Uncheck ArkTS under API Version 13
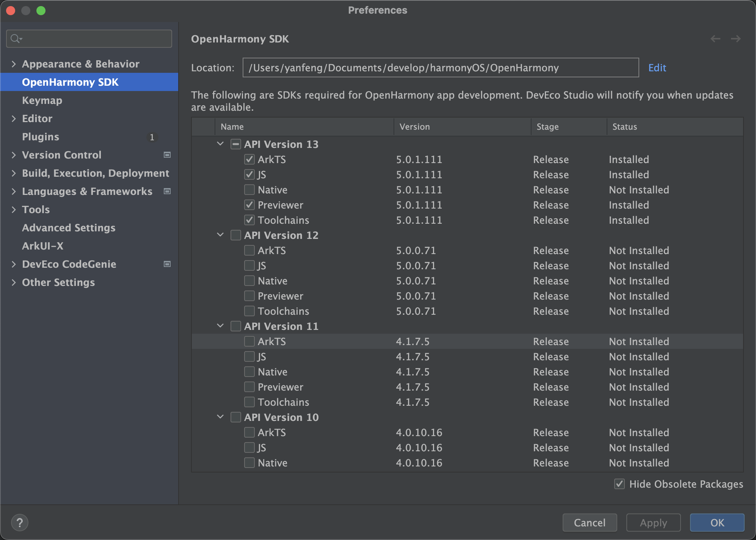 tap(249, 159)
